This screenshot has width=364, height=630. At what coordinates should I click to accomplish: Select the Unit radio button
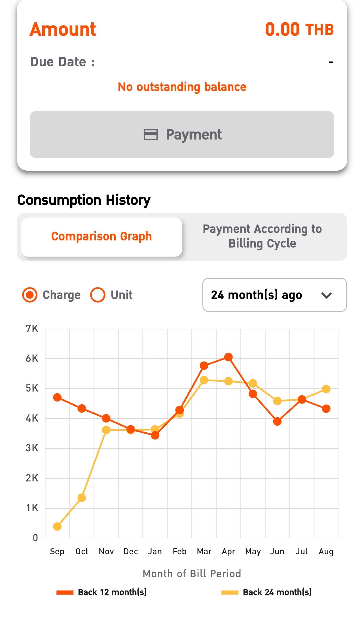tap(98, 295)
